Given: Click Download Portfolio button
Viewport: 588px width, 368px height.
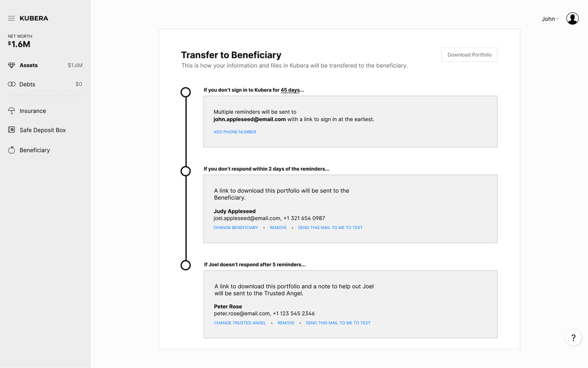Looking at the screenshot, I should (x=469, y=55).
